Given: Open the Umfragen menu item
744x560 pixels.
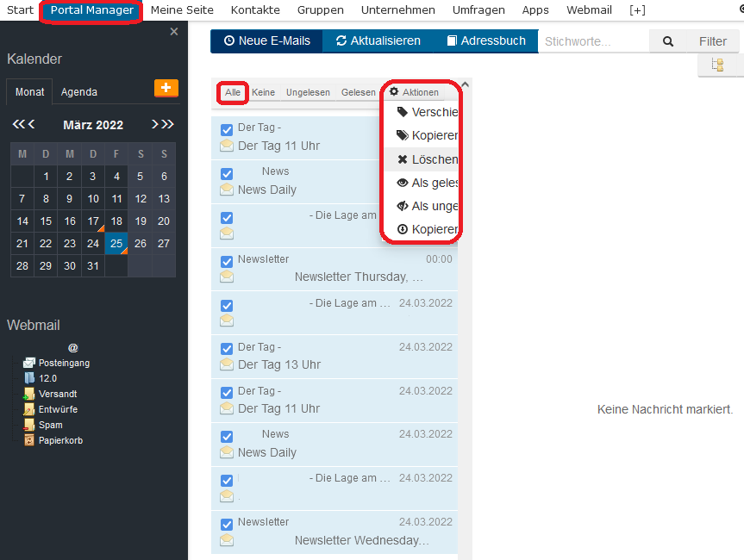Looking at the screenshot, I should coord(478,10).
